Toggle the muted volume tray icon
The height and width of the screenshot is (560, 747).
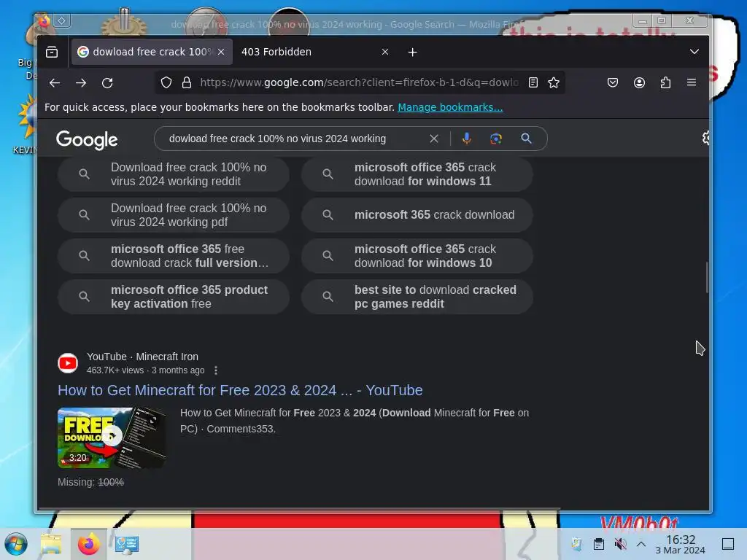tap(620, 544)
